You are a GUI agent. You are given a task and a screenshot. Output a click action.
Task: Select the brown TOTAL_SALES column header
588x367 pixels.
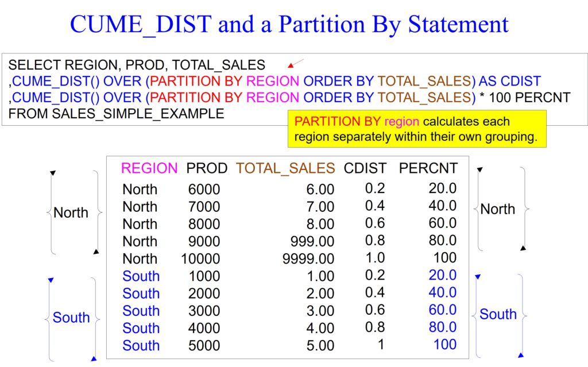coord(285,168)
